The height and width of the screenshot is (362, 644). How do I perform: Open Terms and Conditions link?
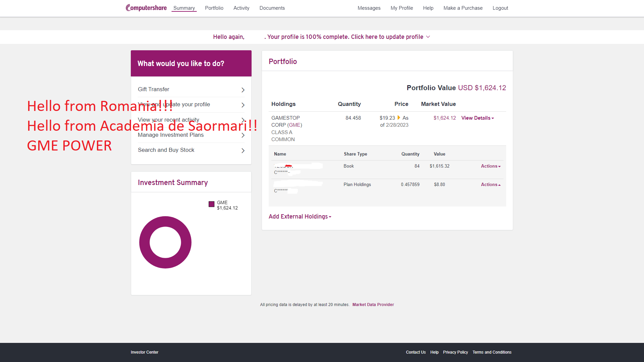point(492,352)
